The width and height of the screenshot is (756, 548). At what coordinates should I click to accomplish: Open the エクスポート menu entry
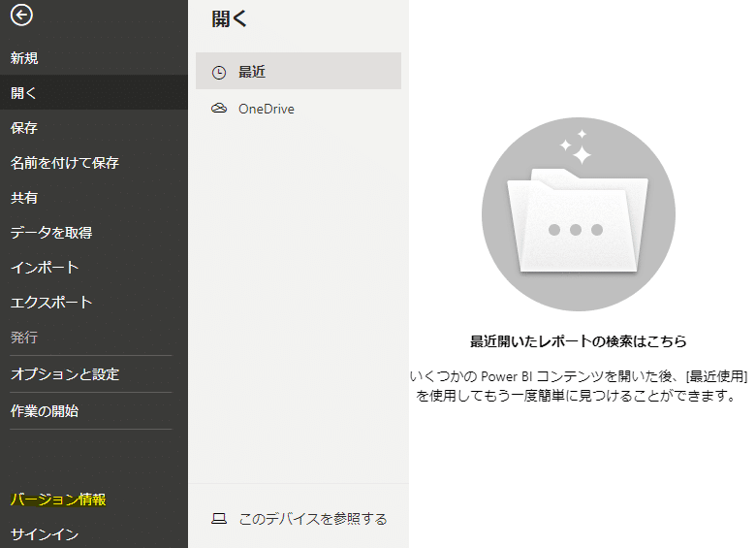click(x=94, y=302)
